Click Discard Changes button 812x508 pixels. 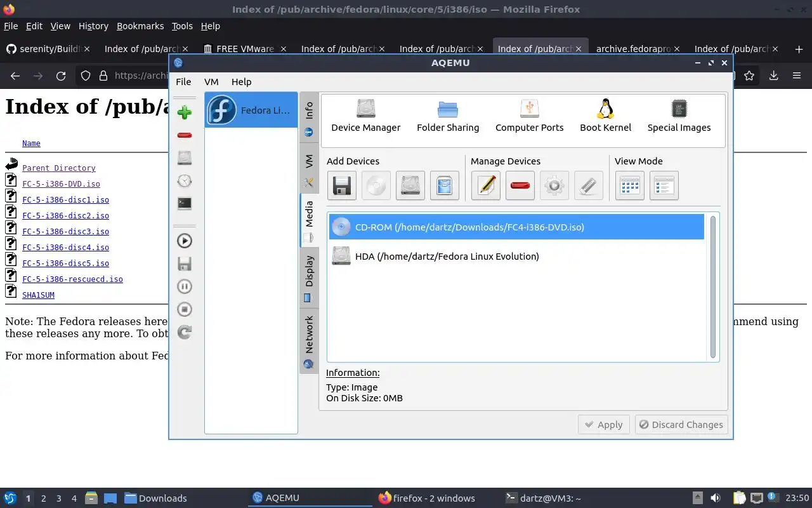coord(681,425)
